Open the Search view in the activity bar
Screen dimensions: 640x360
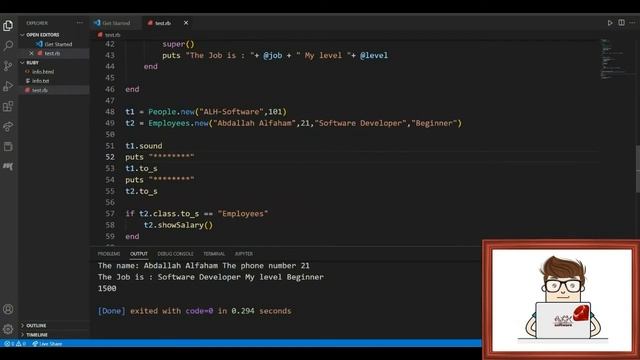(x=8, y=45)
